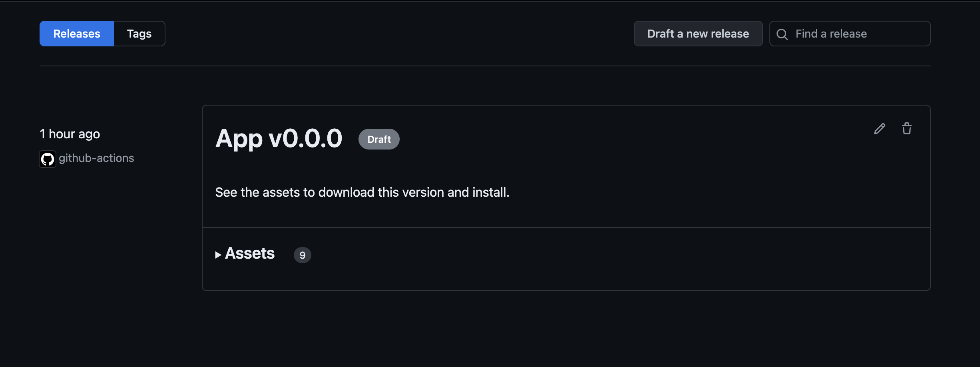980x367 pixels.
Task: Click the Draft a new release button
Action: 698,34
